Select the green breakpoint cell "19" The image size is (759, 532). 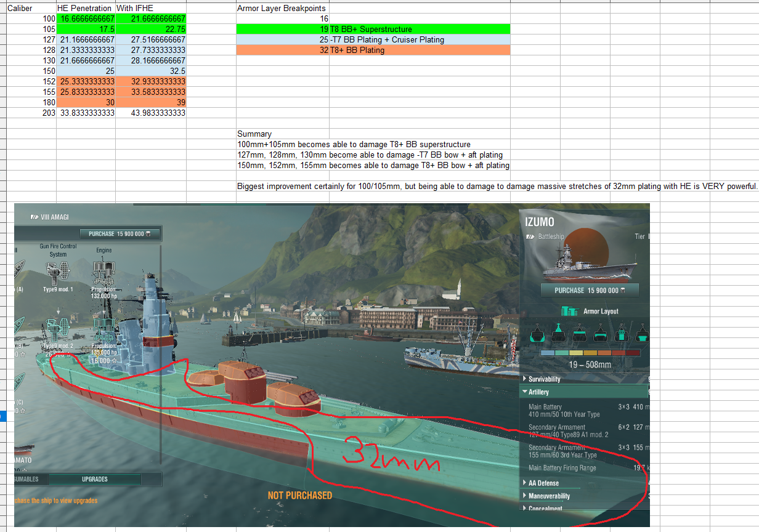[x=282, y=30]
